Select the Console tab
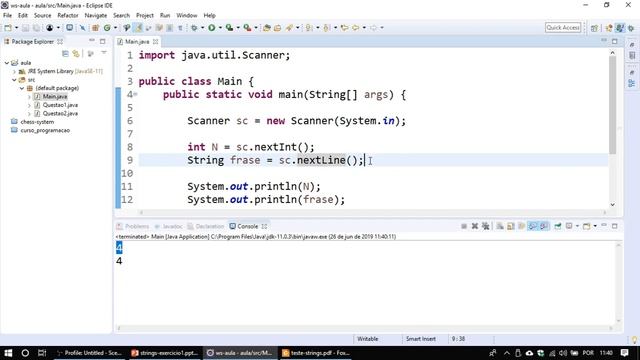640x360 pixels. [247, 226]
